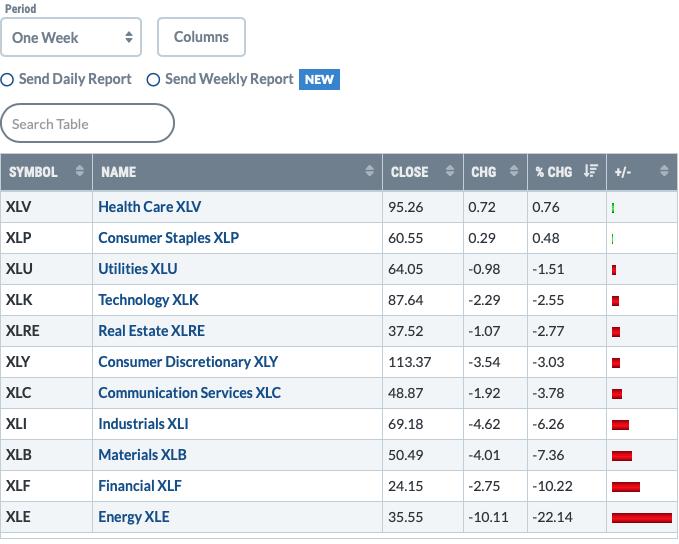Sort table by SYMBOL column arrows

[x=79, y=171]
